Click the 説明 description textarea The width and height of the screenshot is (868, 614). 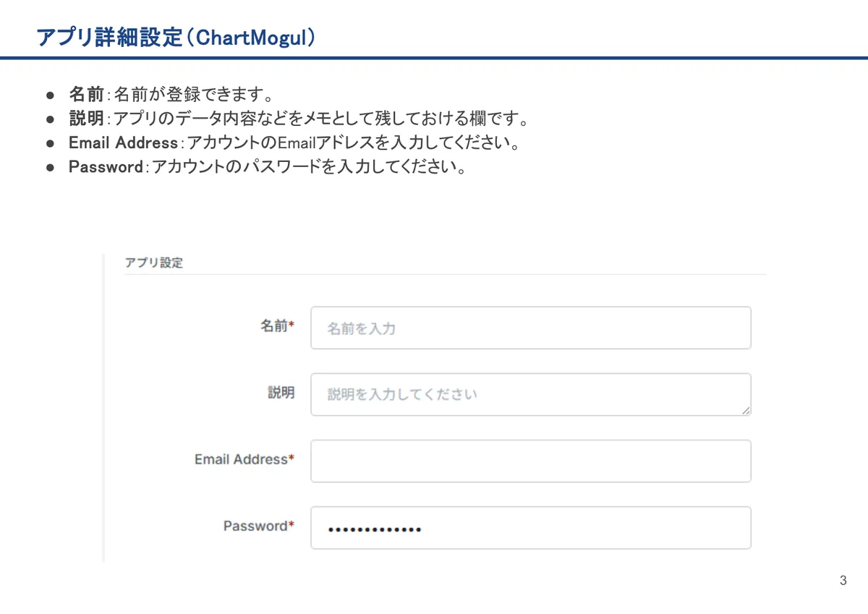tap(531, 394)
